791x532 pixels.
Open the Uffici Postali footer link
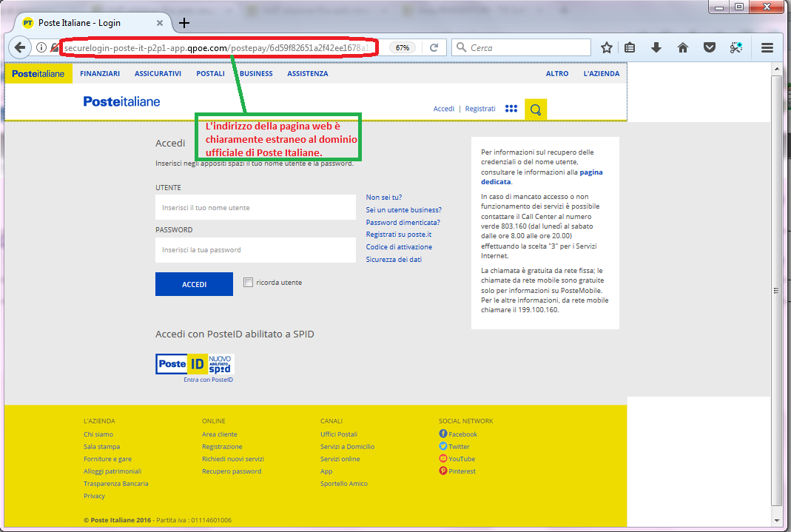tap(338, 434)
